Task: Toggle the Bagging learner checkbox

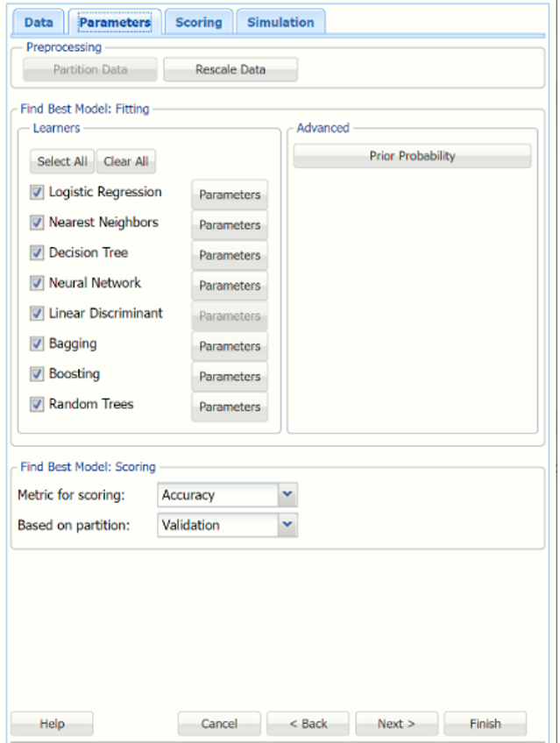Action: [x=37, y=344]
